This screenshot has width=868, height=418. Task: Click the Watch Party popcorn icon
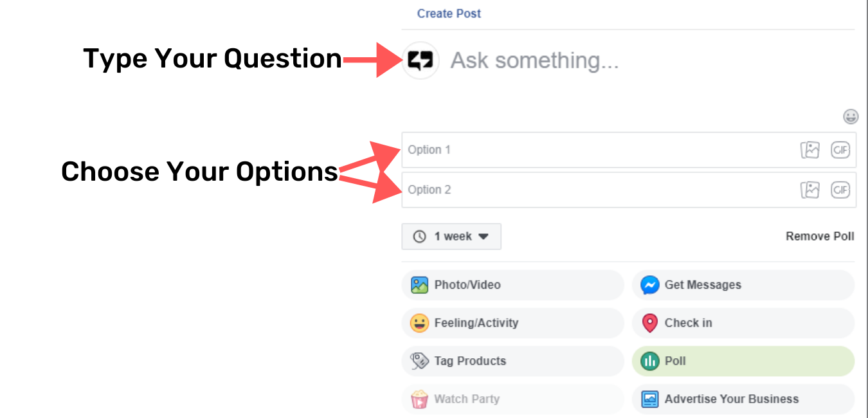pyautogui.click(x=419, y=399)
